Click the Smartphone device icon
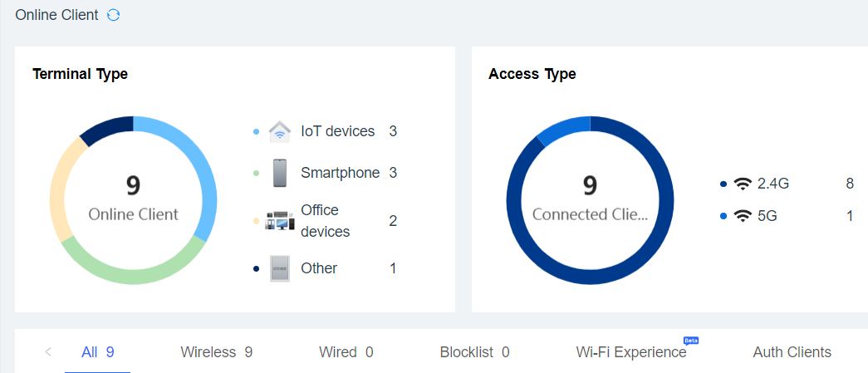The height and width of the screenshot is (373, 868). (280, 173)
